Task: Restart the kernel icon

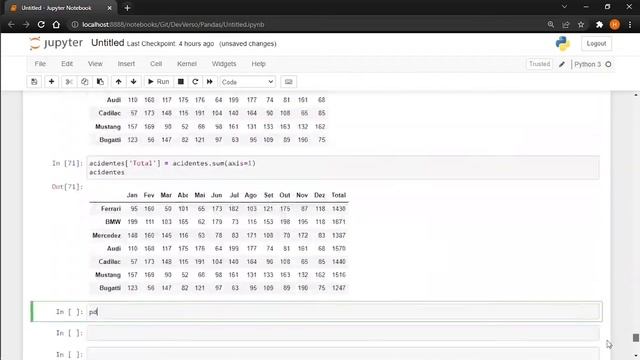Action: [x=195, y=82]
